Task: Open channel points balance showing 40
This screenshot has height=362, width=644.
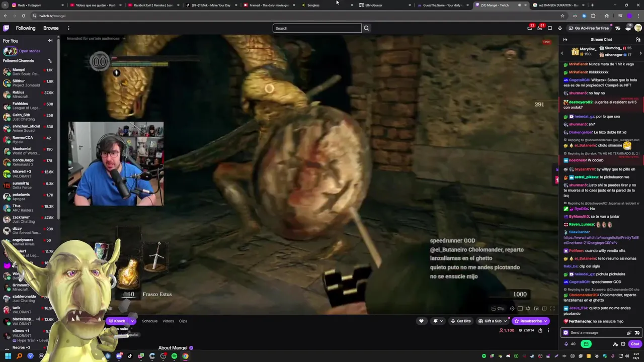Action: tap(570, 344)
